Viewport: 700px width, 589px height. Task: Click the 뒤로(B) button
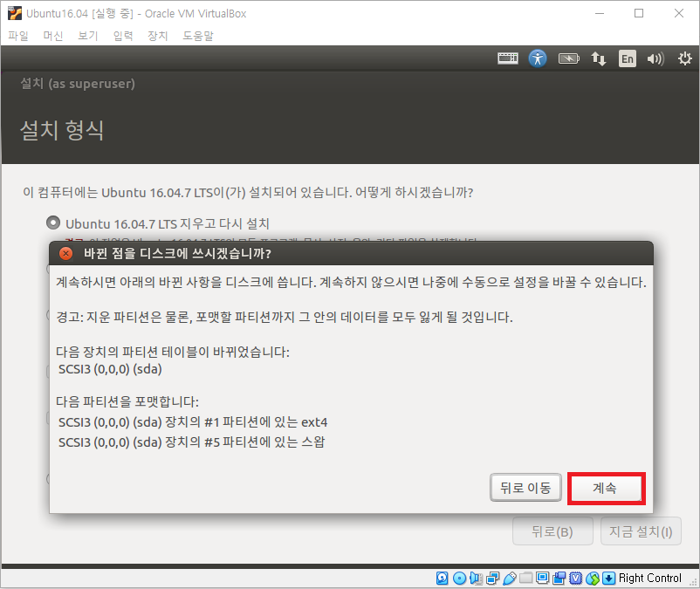(552, 531)
